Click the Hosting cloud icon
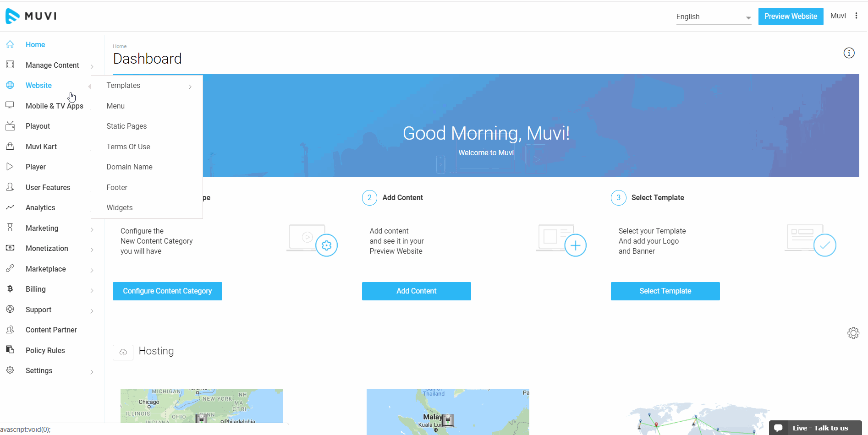This screenshot has height=435, width=868. tap(123, 352)
